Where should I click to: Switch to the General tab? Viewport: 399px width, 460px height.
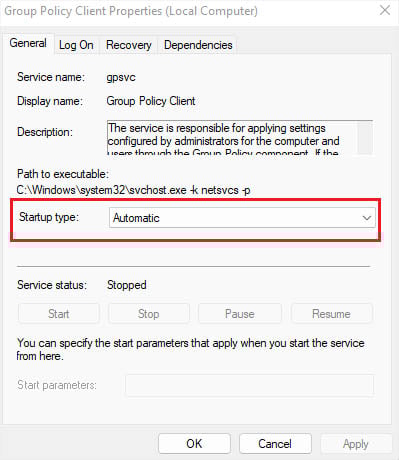pyautogui.click(x=28, y=43)
